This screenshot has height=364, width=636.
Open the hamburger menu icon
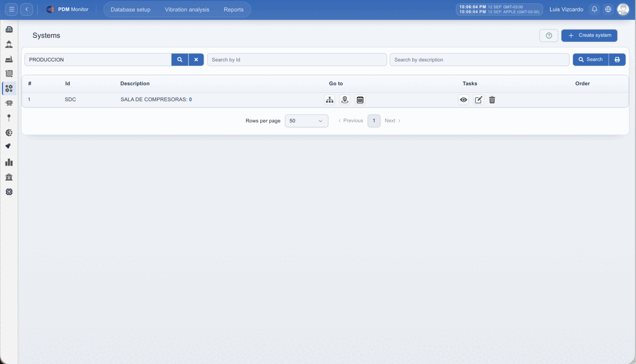tap(12, 10)
